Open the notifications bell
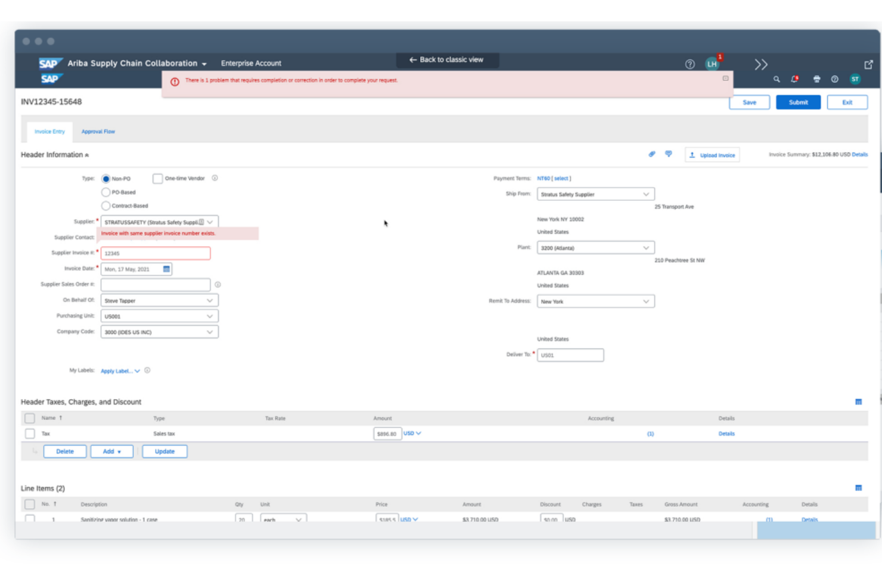Image resolution: width=882 pixels, height=588 pixels. [794, 79]
